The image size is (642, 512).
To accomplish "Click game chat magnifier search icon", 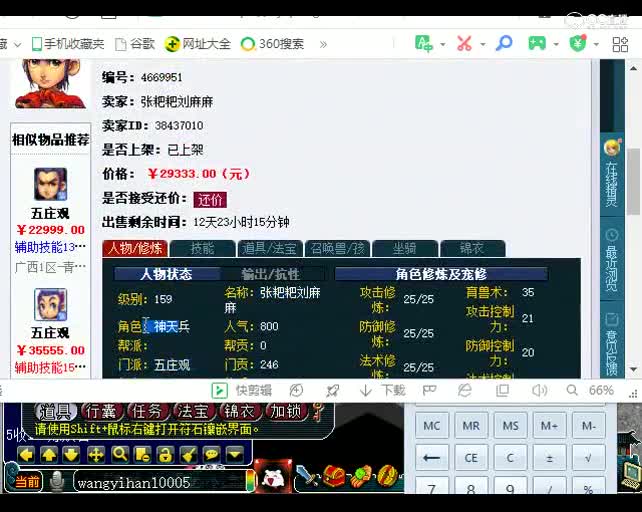I will pos(120,455).
